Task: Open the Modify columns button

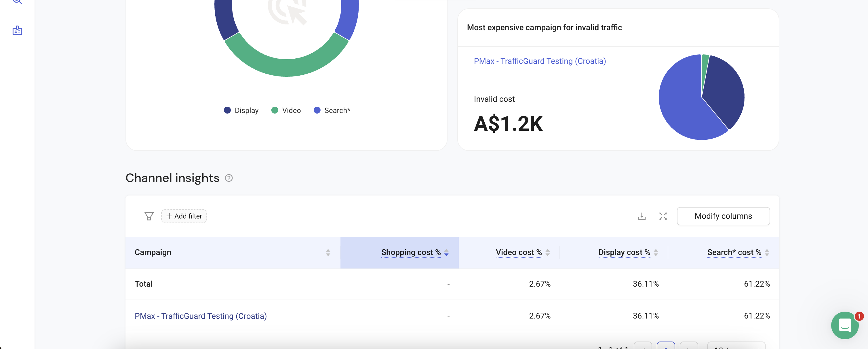Action: pyautogui.click(x=723, y=216)
